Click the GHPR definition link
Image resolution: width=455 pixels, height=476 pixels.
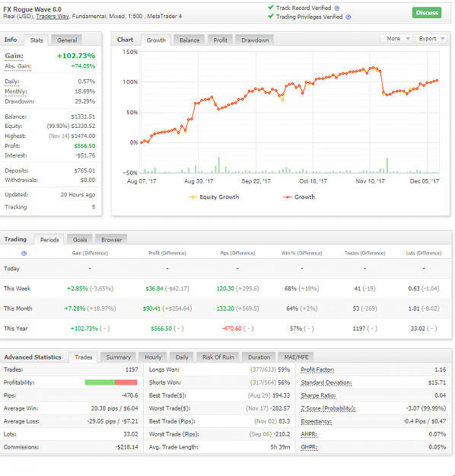[309, 447]
